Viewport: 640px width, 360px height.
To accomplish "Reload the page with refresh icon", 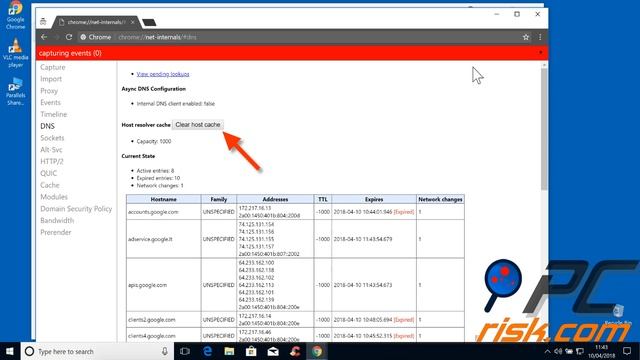I will click(x=69, y=37).
